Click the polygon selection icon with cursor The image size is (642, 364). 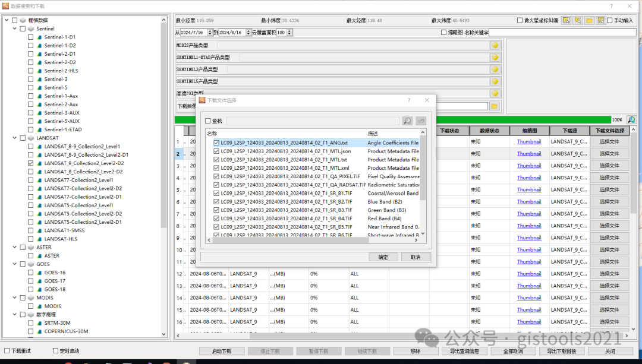[577, 20]
